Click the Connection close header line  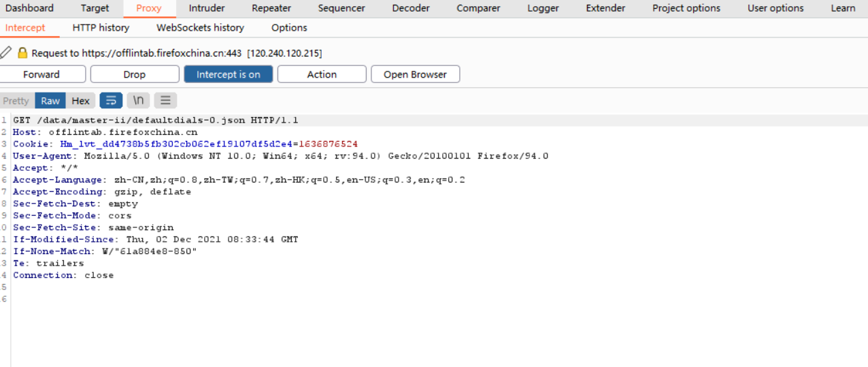pos(63,275)
